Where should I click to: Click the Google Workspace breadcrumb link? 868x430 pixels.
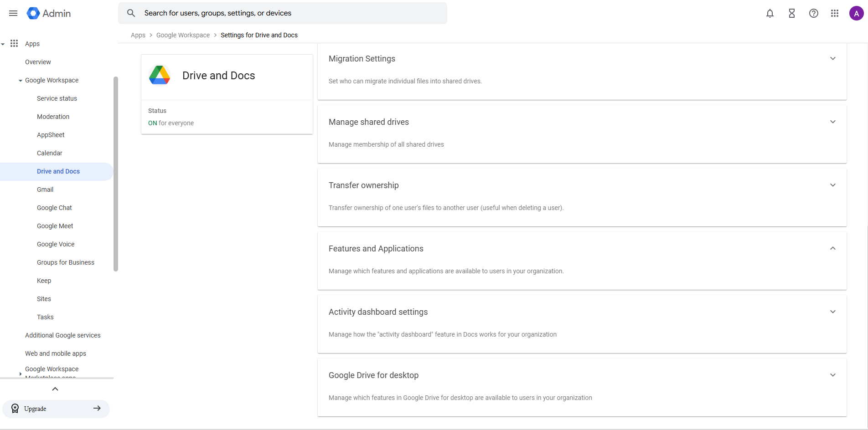pyautogui.click(x=183, y=35)
